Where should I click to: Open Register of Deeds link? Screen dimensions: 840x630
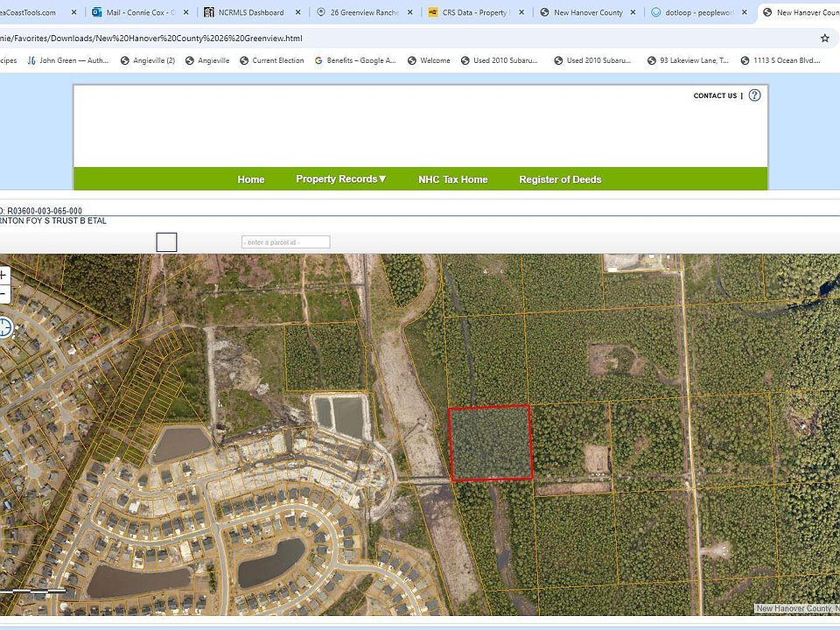[560, 179]
